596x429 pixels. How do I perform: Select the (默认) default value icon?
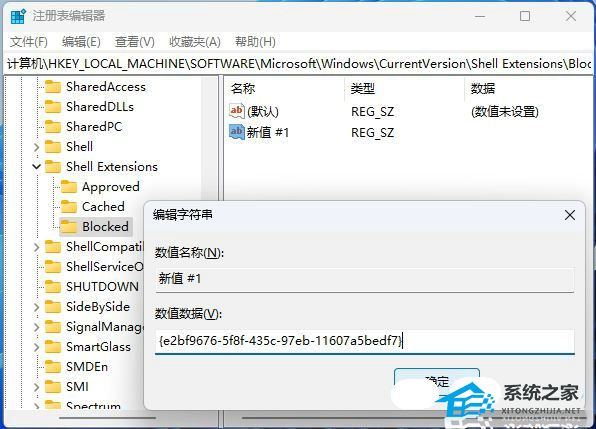[x=236, y=111]
